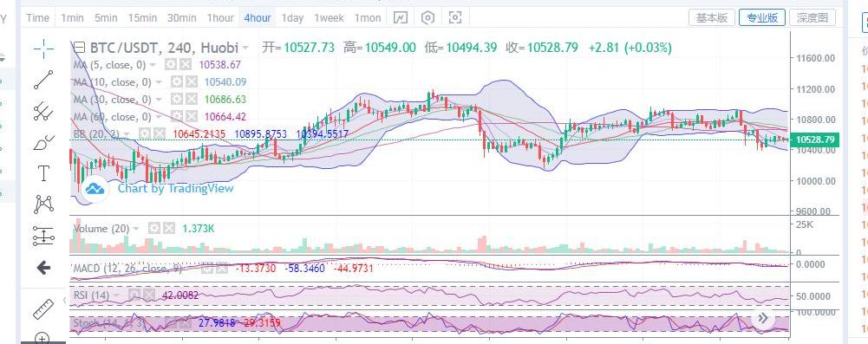Expand the BTC/USDT Huobi symbol dropdown arrow
The width and height of the screenshot is (868, 344).
pos(245,49)
